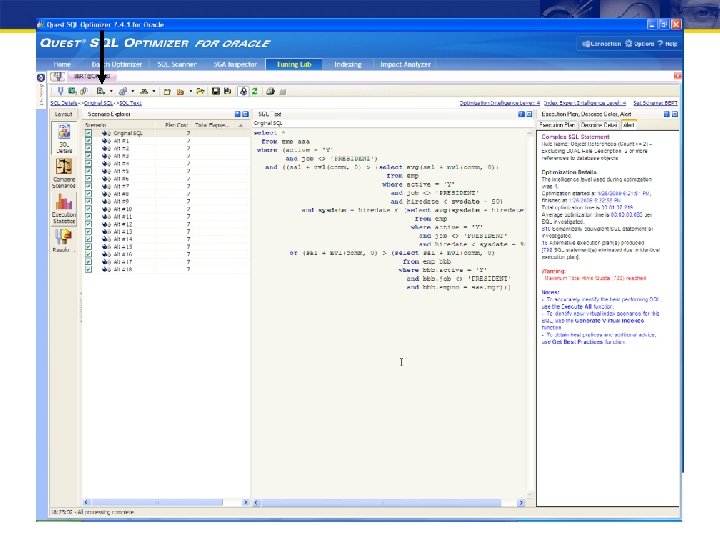Expand the left collapsed side panel chevron
The image size is (720, 540).
42,77
